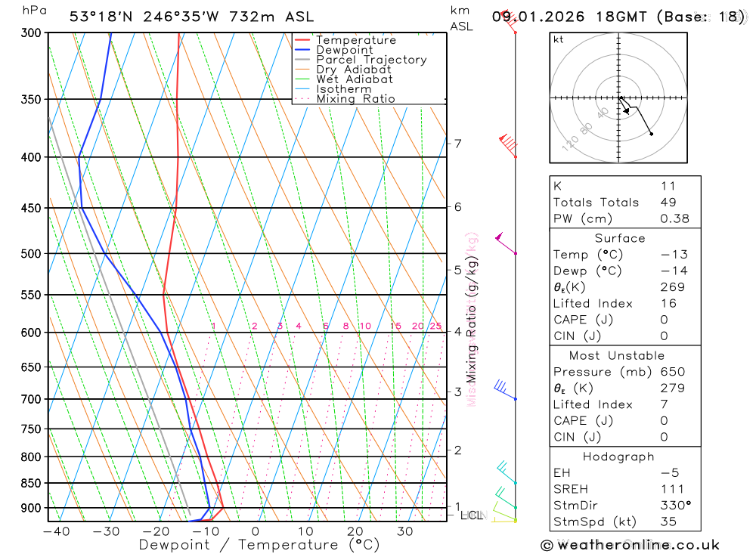Click the 850 hPa pressure label
Image resolution: width=756 pixels, height=554 pixels.
[x=30, y=483]
